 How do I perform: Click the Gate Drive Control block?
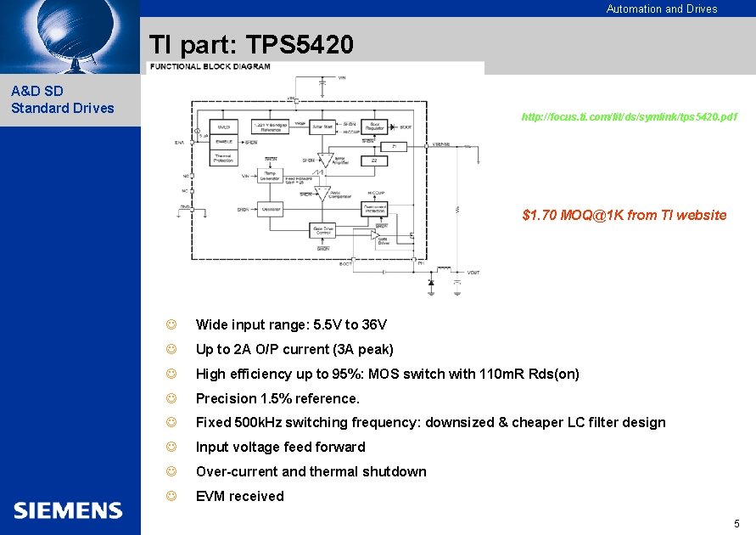(x=322, y=230)
